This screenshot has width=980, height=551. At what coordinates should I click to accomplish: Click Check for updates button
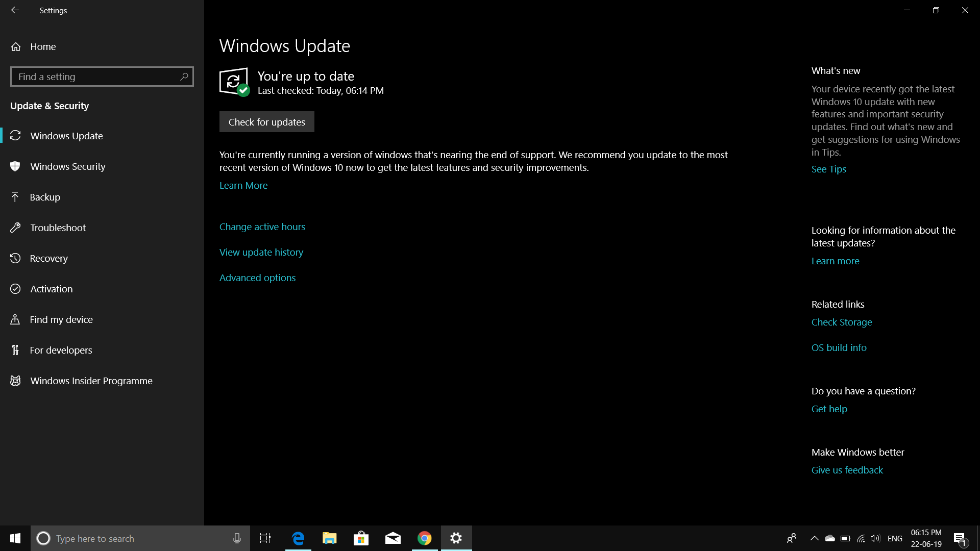click(x=267, y=122)
